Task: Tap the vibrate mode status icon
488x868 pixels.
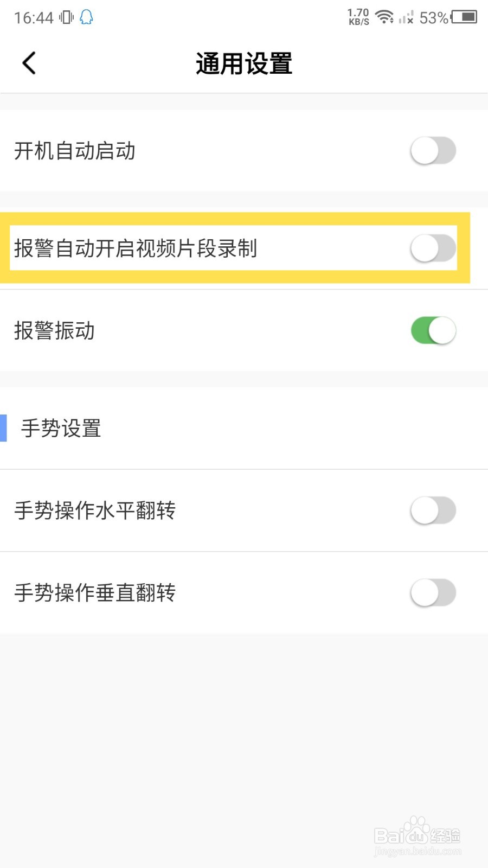Action: click(x=66, y=17)
